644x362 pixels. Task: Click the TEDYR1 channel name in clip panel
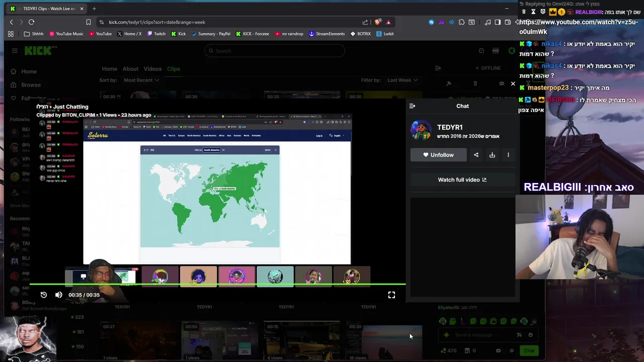[x=450, y=127]
